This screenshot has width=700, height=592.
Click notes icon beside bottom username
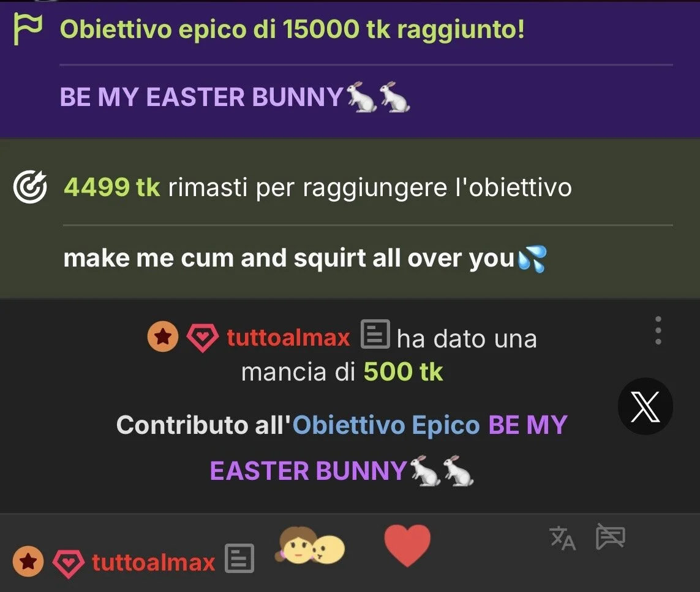click(x=239, y=558)
